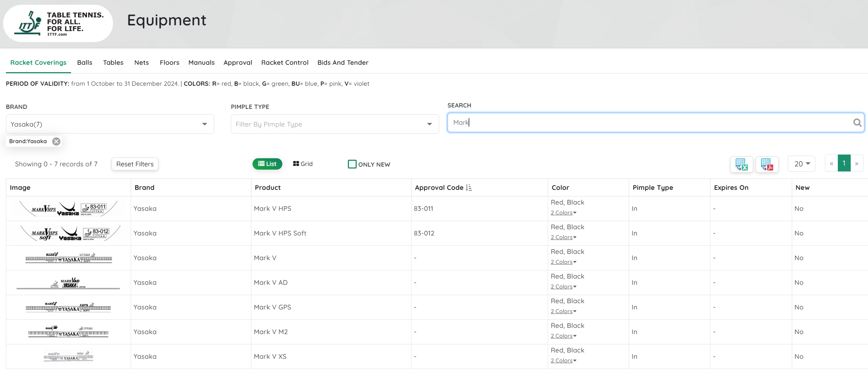Expand 2 Colors for Mark V HPS Soft

point(564,237)
